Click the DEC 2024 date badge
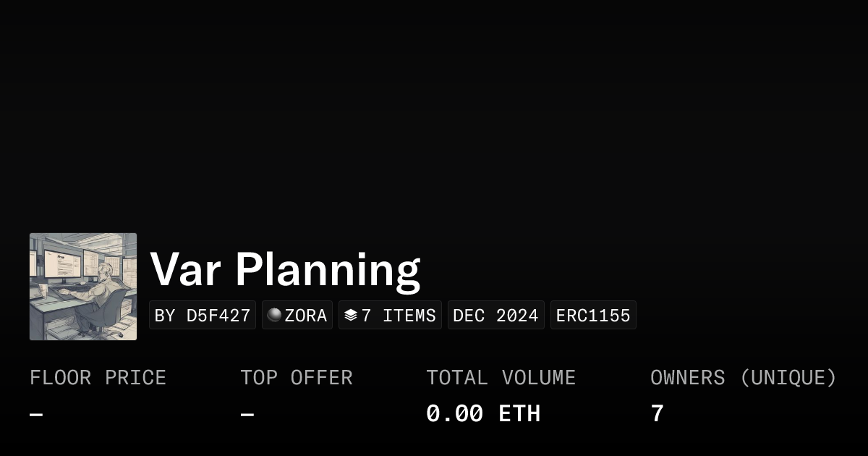 (495, 316)
